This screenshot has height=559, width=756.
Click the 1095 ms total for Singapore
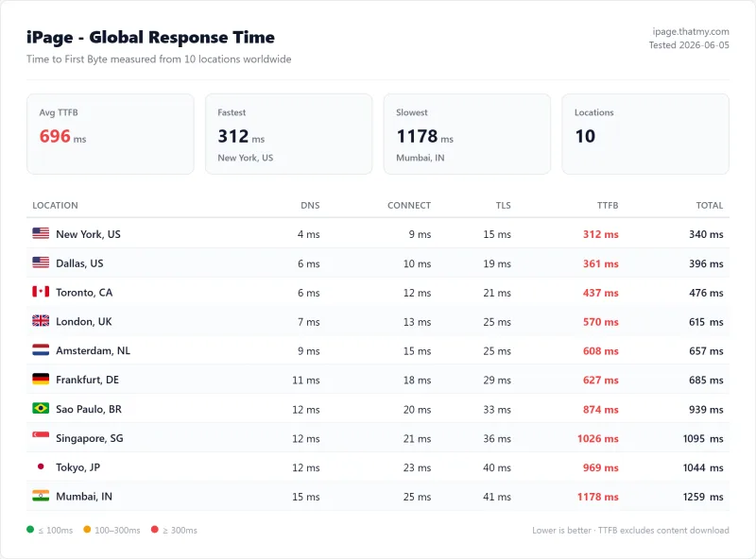tap(703, 438)
